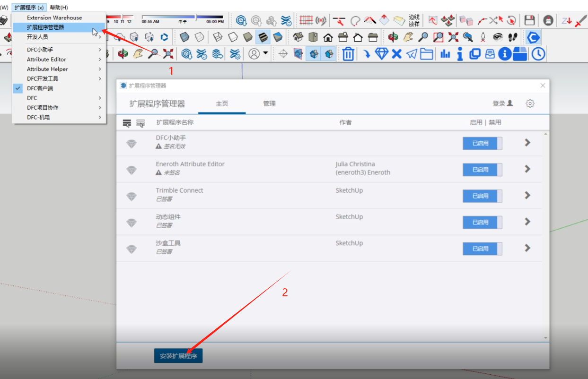Select the eye Look Around tool

pos(498,37)
